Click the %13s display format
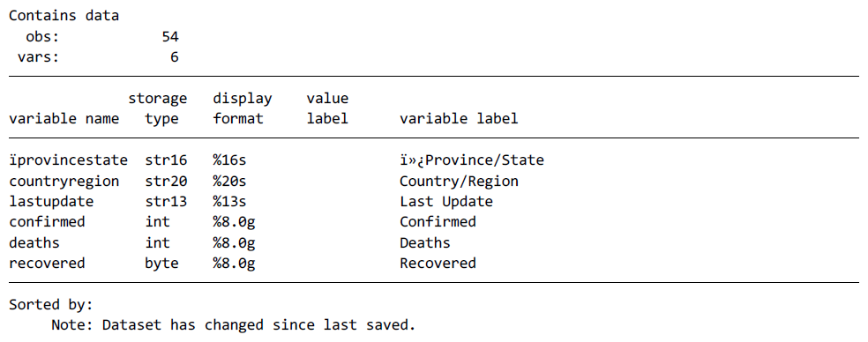This screenshot has height=342, width=868. 229,202
